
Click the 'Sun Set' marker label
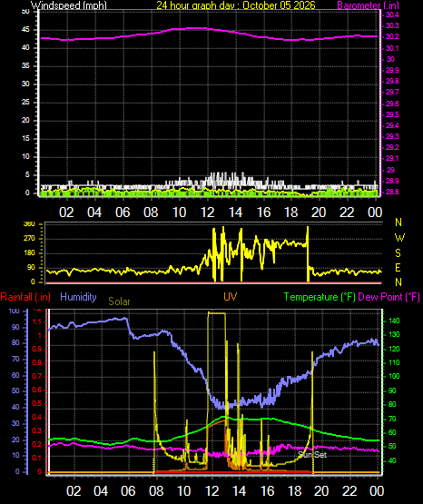coord(312,454)
